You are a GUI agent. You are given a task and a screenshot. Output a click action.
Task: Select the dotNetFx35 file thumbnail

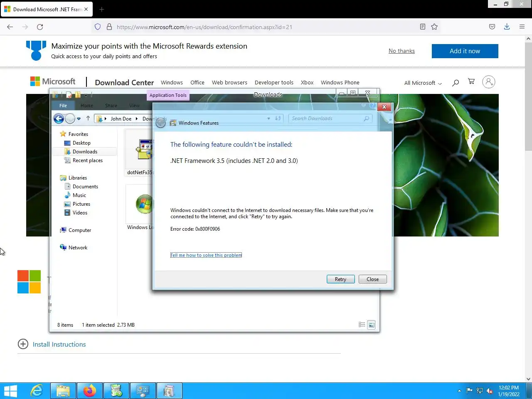click(x=140, y=152)
